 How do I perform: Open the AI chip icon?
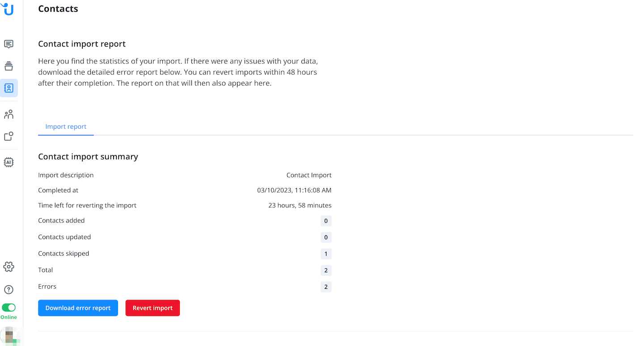pos(8,162)
